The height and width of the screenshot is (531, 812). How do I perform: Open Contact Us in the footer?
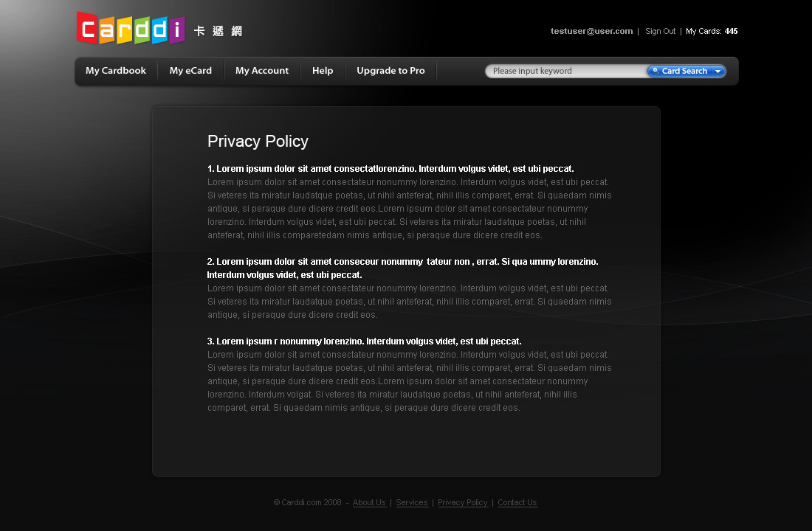517,503
